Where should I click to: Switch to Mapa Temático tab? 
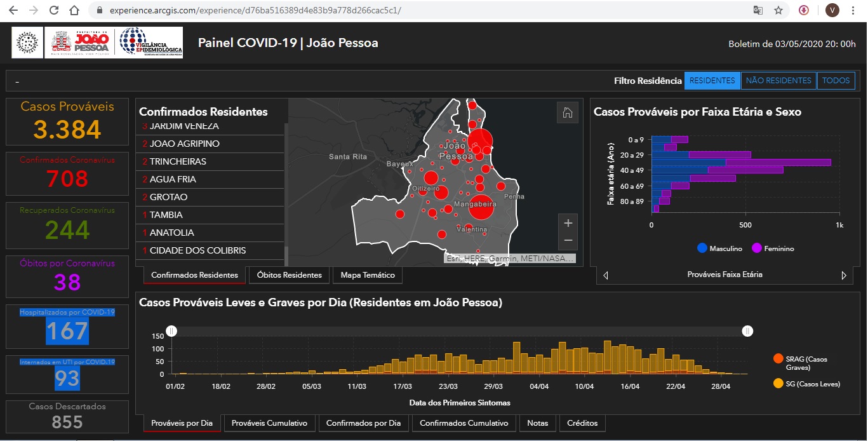[x=367, y=275]
